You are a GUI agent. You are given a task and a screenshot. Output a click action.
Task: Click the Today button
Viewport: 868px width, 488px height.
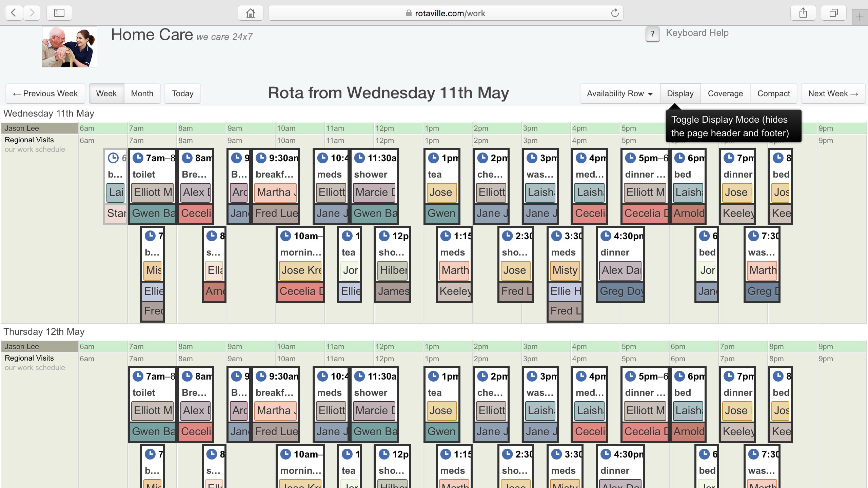(182, 94)
